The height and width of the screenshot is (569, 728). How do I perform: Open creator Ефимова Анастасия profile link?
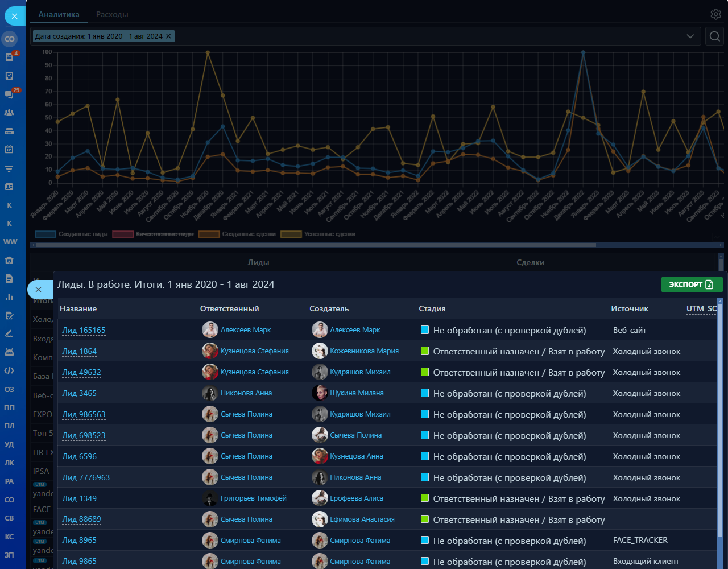362,519
